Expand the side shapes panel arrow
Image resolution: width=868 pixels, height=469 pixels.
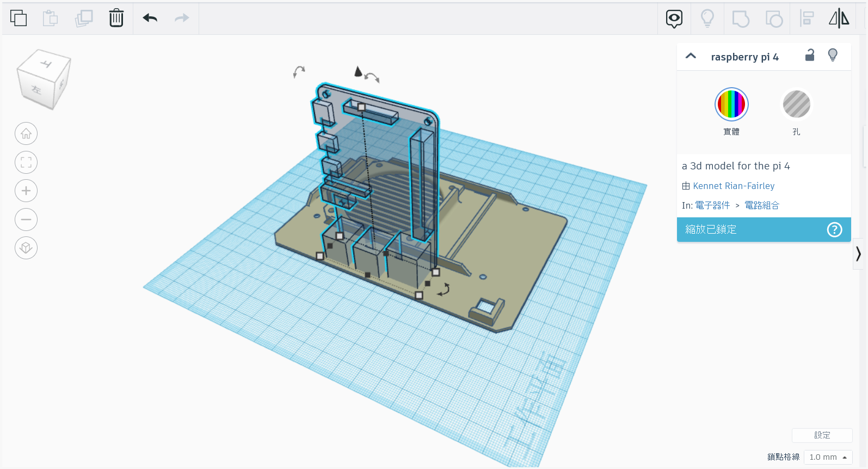coord(858,254)
